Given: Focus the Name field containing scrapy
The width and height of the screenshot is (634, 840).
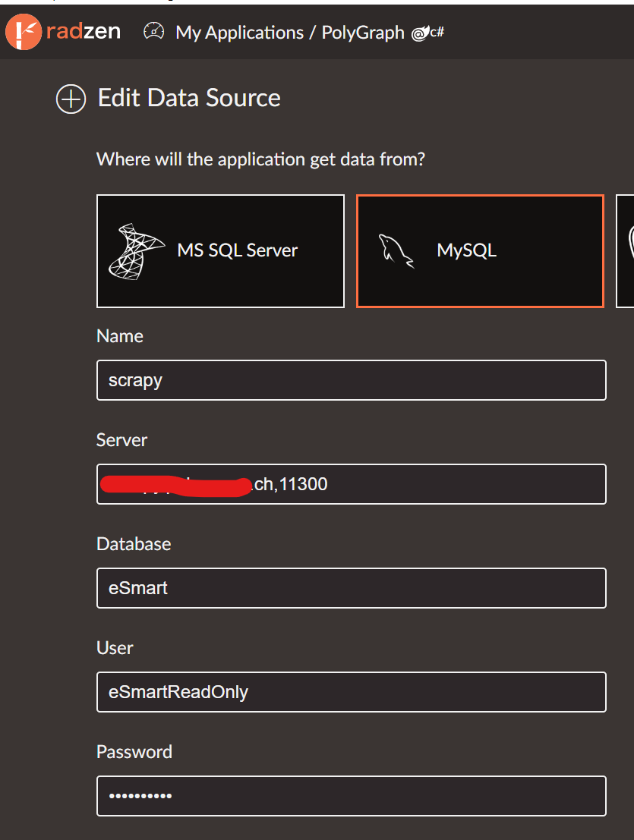Looking at the screenshot, I should 351,380.
